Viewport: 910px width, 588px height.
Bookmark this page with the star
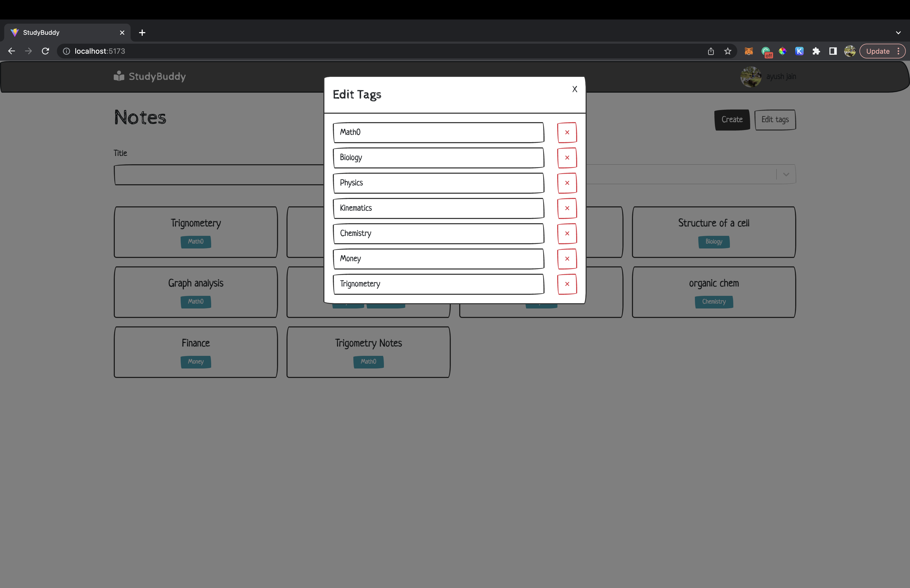pyautogui.click(x=728, y=51)
